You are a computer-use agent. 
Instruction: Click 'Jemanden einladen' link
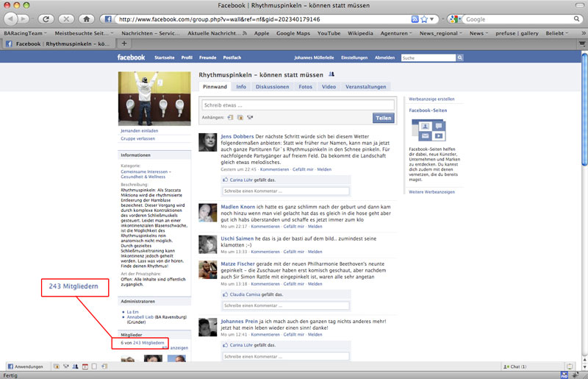point(140,131)
